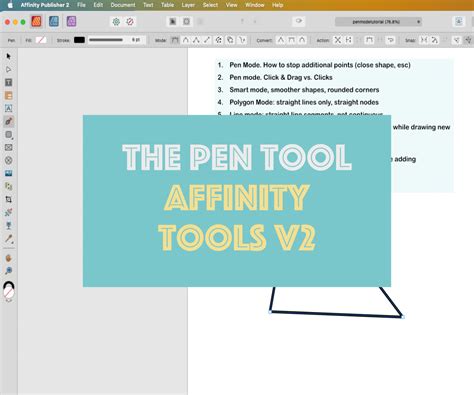Select the Transparency wine glass tool
The width and height of the screenshot is (474, 395).
9,226
